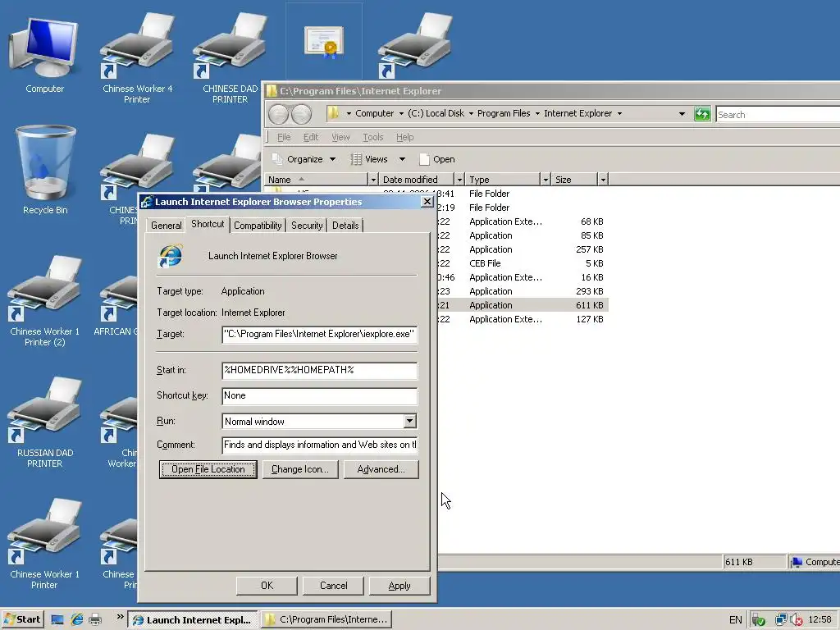
Task: Click Apply in Properties dialog
Action: (x=399, y=586)
